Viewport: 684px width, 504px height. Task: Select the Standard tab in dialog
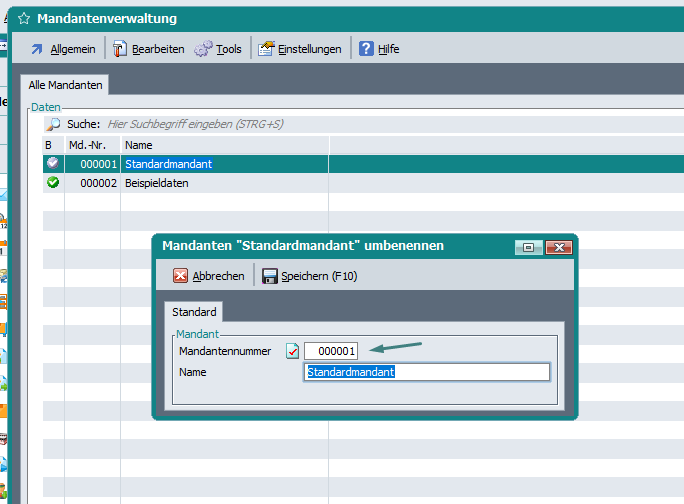[196, 313]
